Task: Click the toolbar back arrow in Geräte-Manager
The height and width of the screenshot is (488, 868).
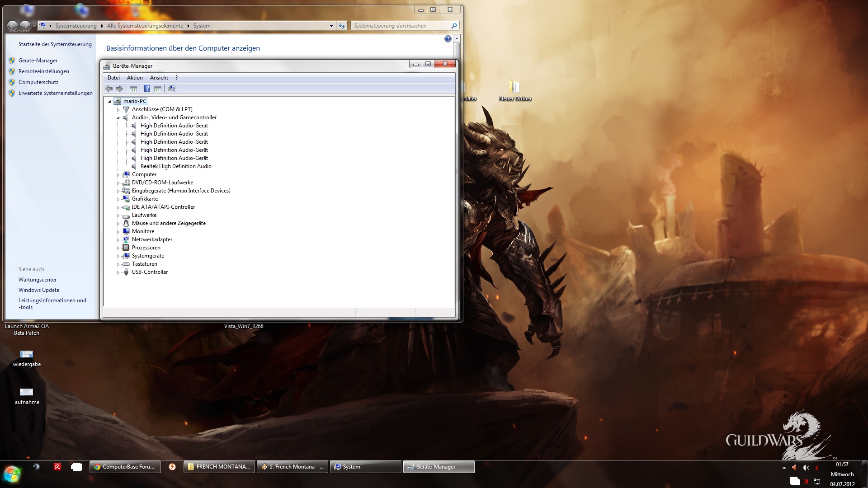Action: [x=109, y=89]
